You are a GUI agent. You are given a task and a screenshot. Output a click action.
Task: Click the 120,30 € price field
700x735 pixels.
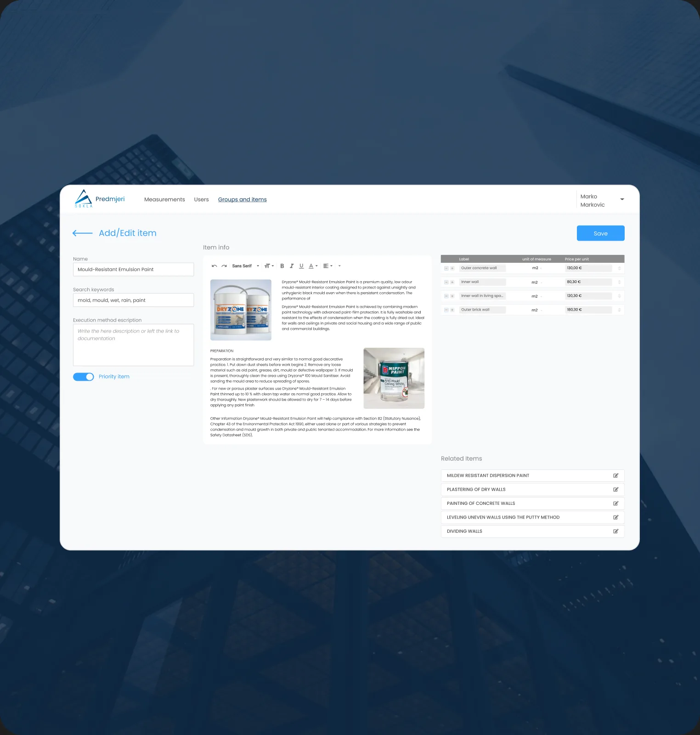tap(588, 296)
